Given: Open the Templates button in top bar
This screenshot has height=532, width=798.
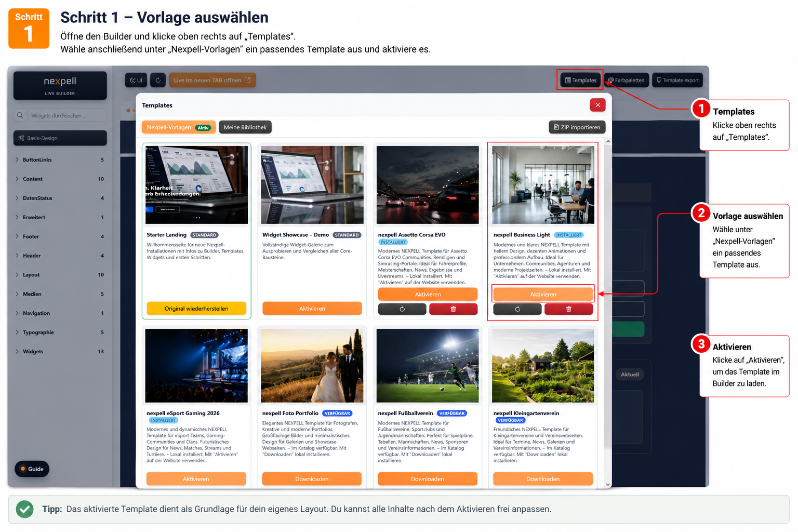Looking at the screenshot, I should (580, 81).
